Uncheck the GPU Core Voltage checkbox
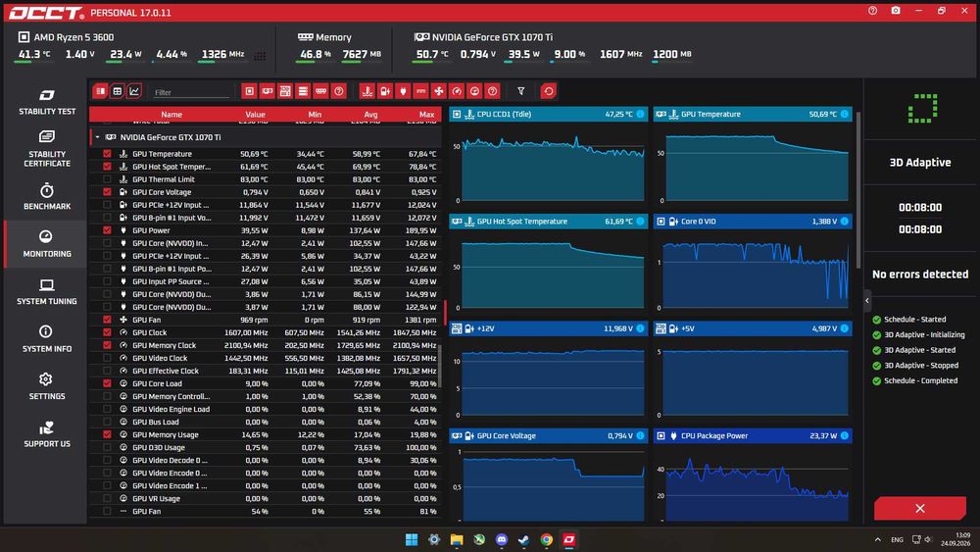This screenshot has height=552, width=980. tap(107, 192)
